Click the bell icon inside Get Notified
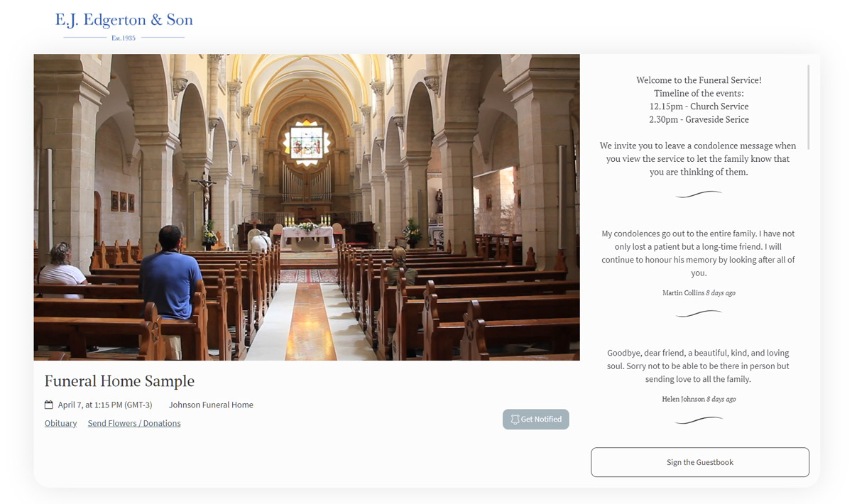Image resolution: width=852 pixels, height=504 pixels. pyautogui.click(x=514, y=419)
